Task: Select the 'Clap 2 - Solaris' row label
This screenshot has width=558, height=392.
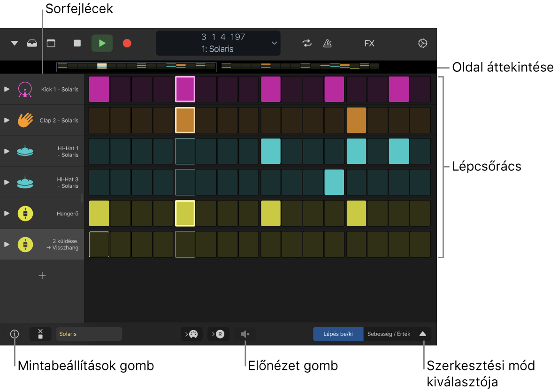Action: [x=59, y=120]
